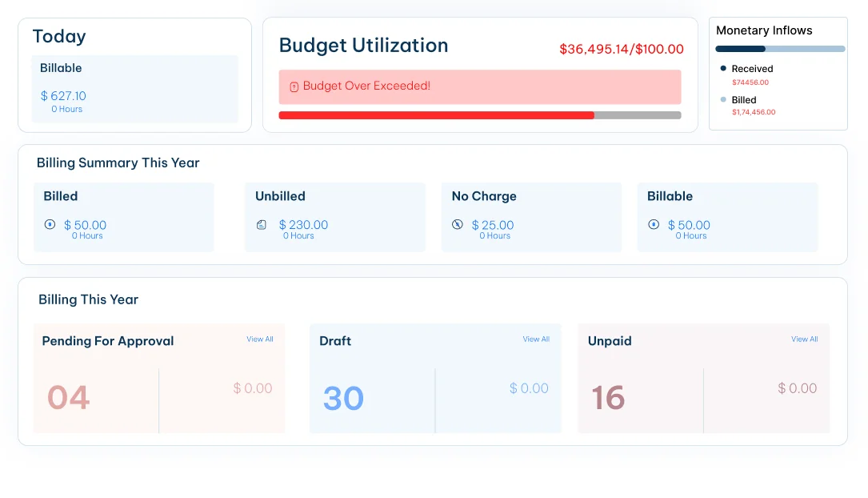
Task: Click the warning icon beside Budget Over Exceeded
Action: [x=294, y=86]
